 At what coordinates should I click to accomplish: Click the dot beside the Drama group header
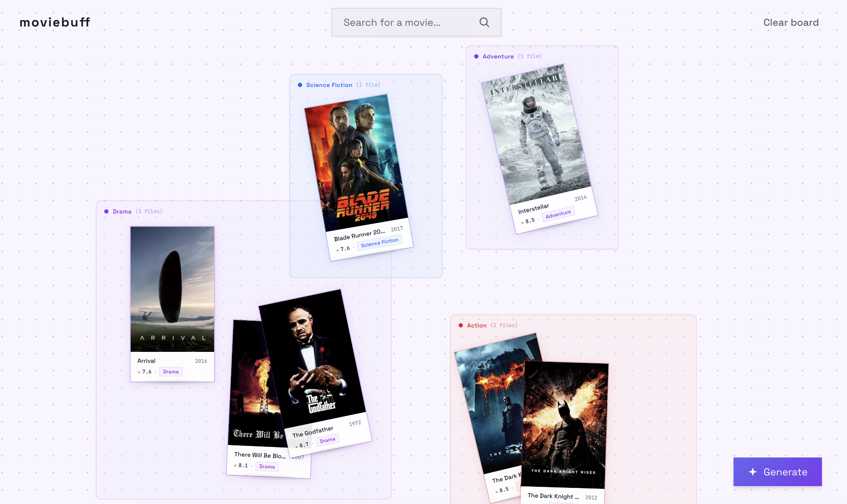(x=106, y=211)
